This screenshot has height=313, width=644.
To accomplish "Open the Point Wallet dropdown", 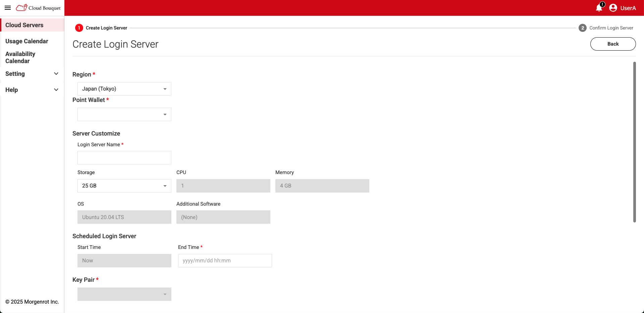I will tap(124, 114).
